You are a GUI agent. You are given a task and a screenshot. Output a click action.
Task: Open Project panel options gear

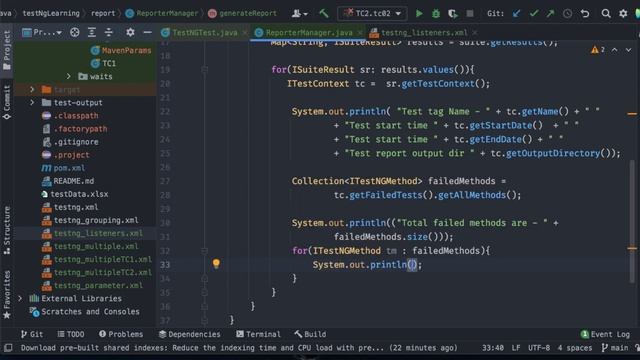(130, 32)
